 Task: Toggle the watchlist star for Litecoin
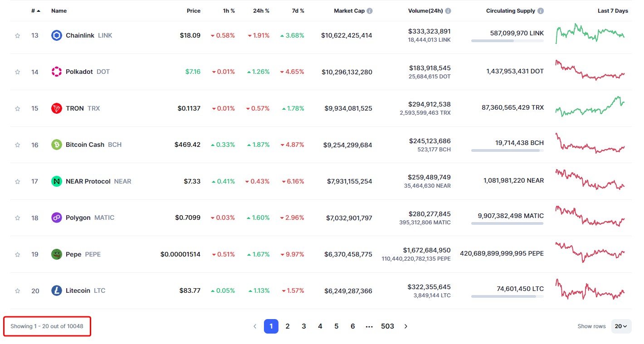tap(18, 291)
